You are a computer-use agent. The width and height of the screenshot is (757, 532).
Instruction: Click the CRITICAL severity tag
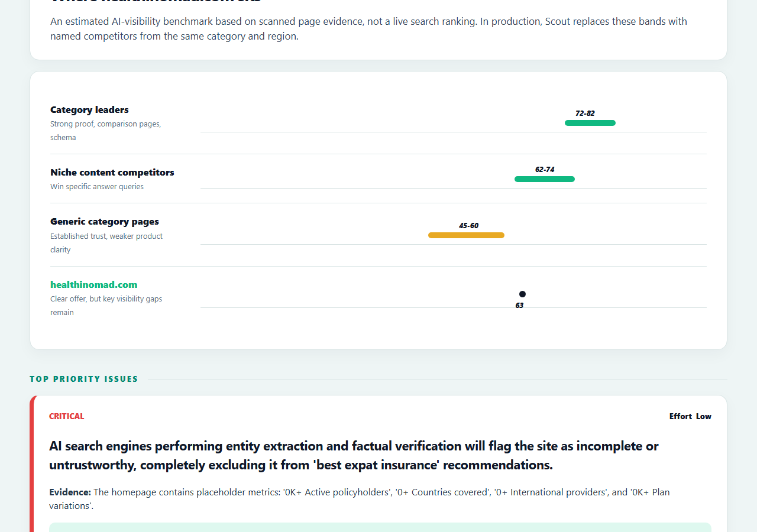67,416
